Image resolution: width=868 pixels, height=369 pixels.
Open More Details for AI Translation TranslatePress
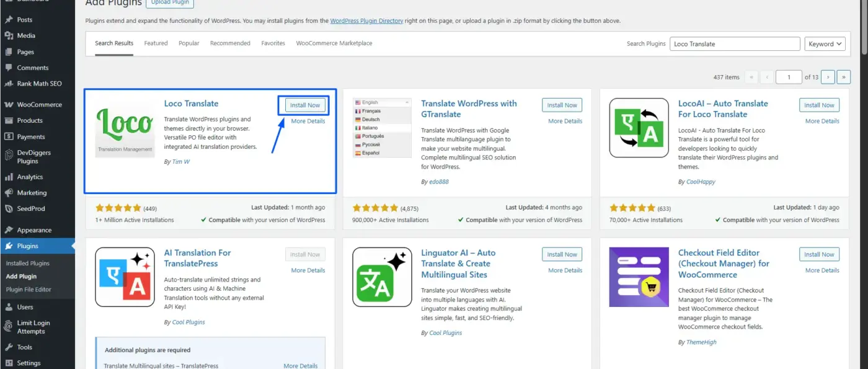(x=308, y=270)
